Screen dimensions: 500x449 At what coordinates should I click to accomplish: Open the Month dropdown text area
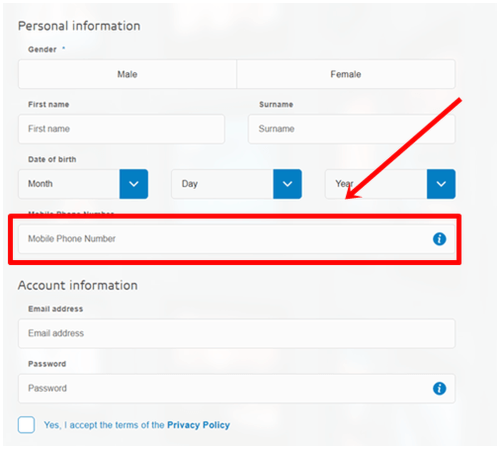coord(69,184)
